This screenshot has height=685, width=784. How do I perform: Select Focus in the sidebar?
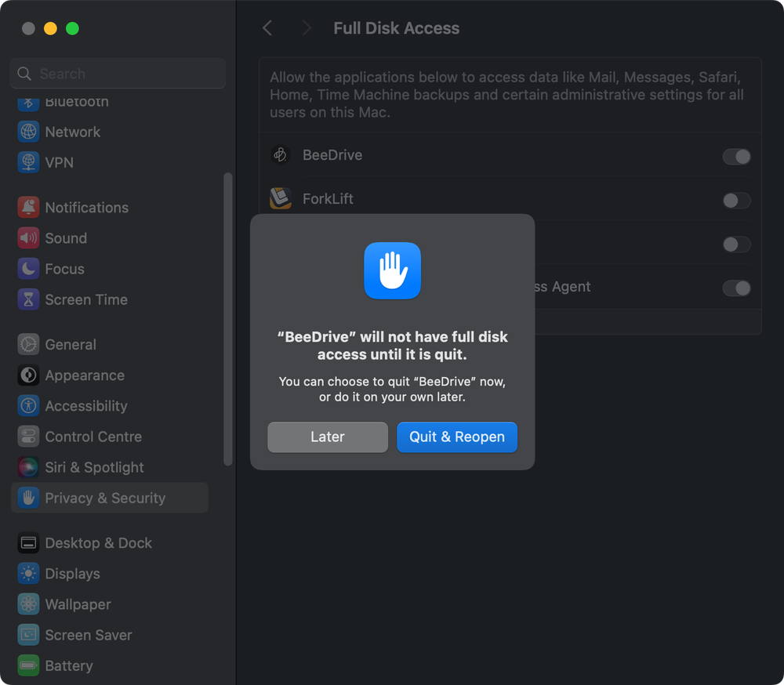110,269
